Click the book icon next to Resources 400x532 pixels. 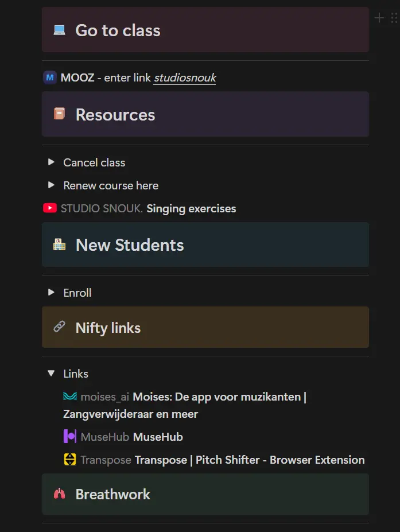[x=59, y=114]
